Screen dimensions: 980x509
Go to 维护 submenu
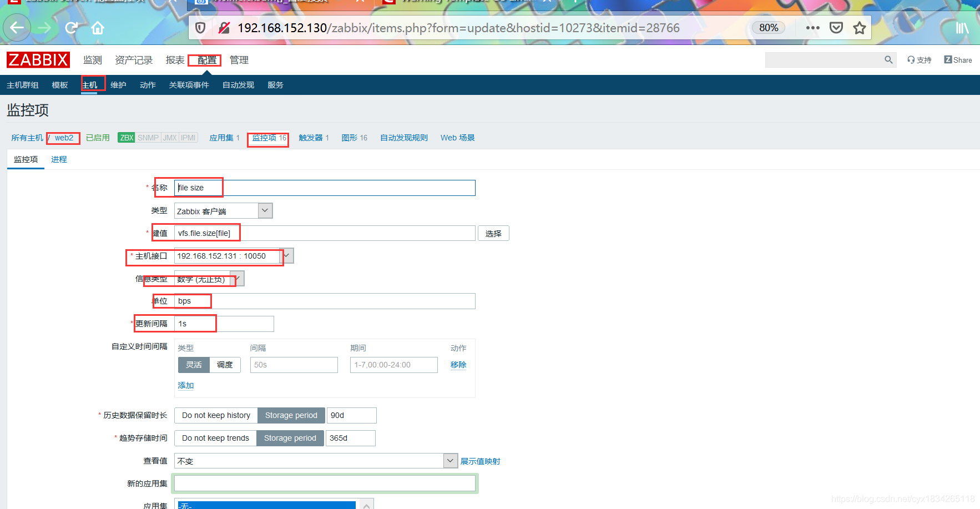click(118, 85)
